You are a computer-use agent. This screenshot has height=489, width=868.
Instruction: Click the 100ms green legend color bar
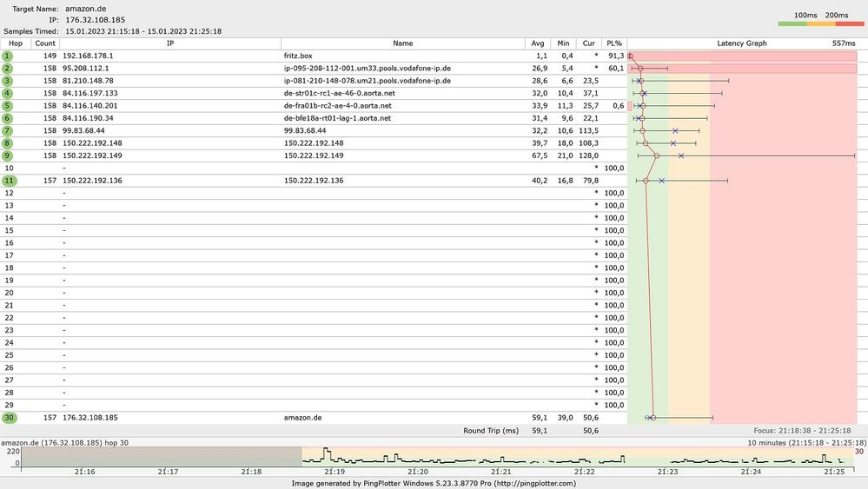tap(792, 23)
